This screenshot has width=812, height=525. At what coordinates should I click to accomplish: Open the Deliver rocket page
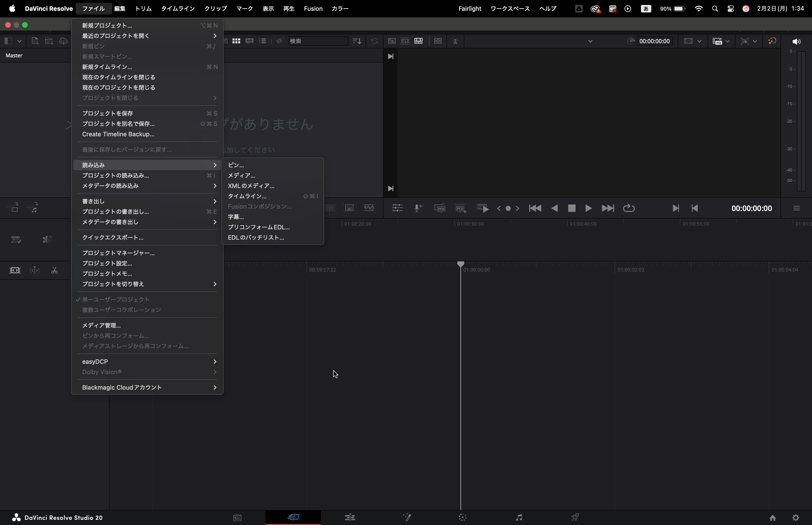point(575,517)
